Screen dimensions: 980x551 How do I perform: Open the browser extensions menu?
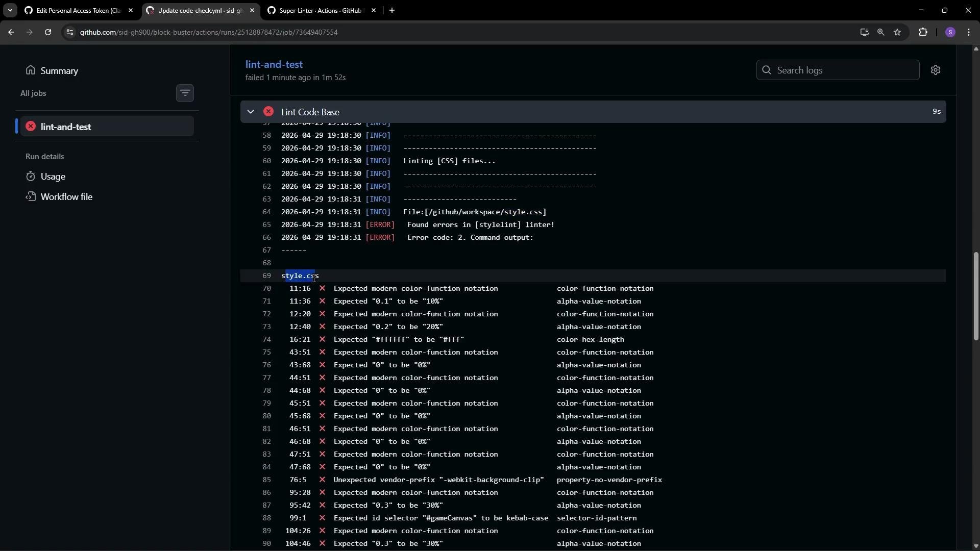[x=923, y=32]
